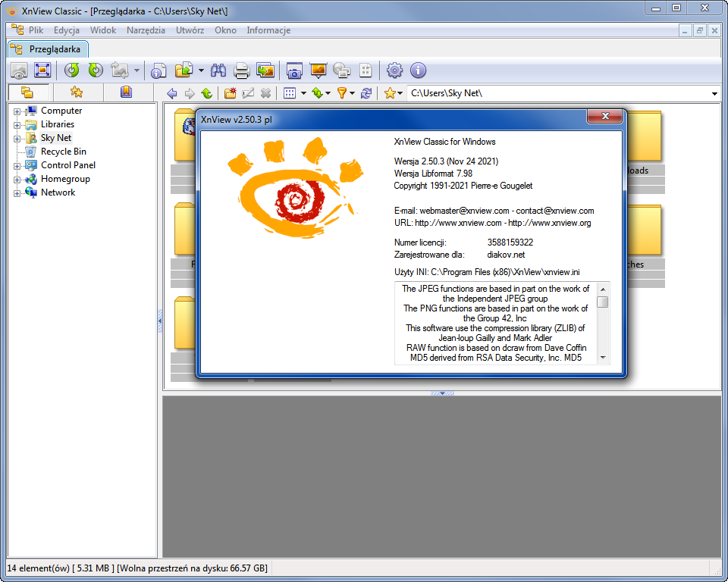The width and height of the screenshot is (728, 582).
Task: Click the rename file icon
Action: 248,93
